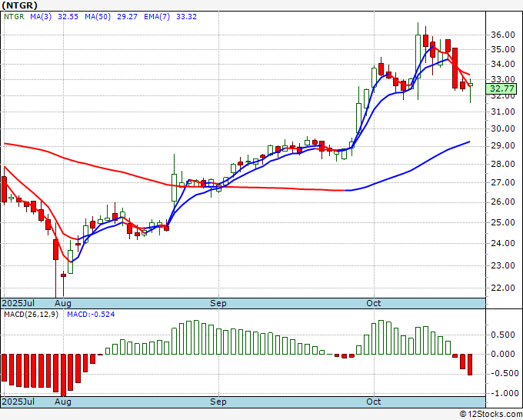Viewport: 523px width, 420px height.
Task: Click the MACD:-0.524 value label
Action: [91, 315]
